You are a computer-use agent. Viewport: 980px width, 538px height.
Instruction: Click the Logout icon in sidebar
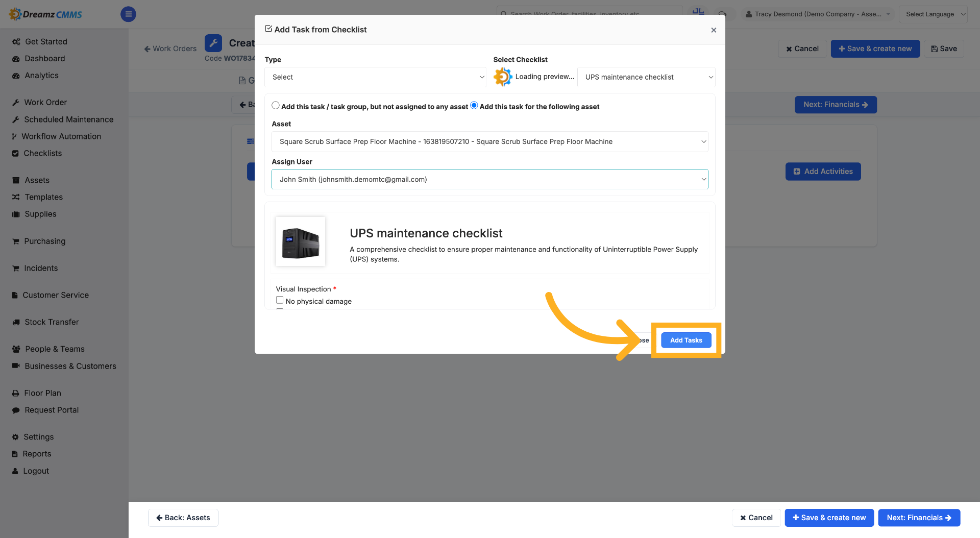15,472
